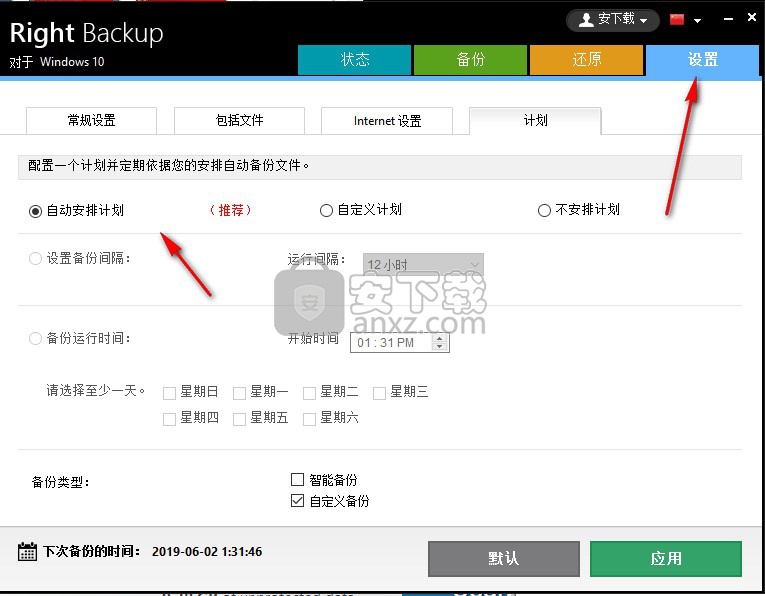
Task: Check the 星期三 checkbox
Action: coord(379,393)
